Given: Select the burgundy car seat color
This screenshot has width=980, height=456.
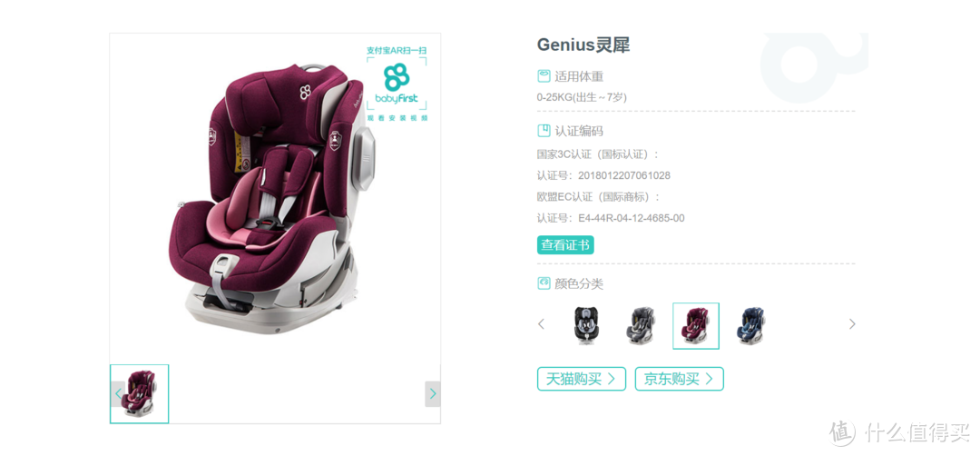Looking at the screenshot, I should coord(696,326).
